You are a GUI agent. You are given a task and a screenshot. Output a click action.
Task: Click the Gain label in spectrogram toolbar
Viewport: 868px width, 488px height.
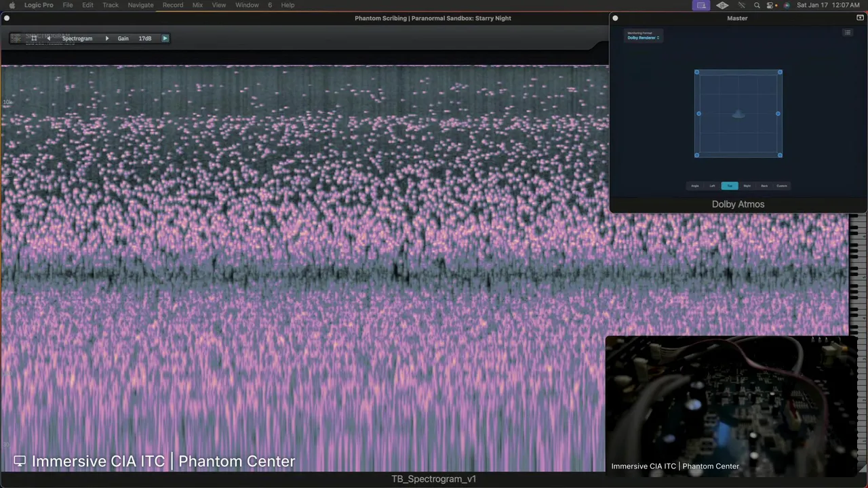click(123, 39)
